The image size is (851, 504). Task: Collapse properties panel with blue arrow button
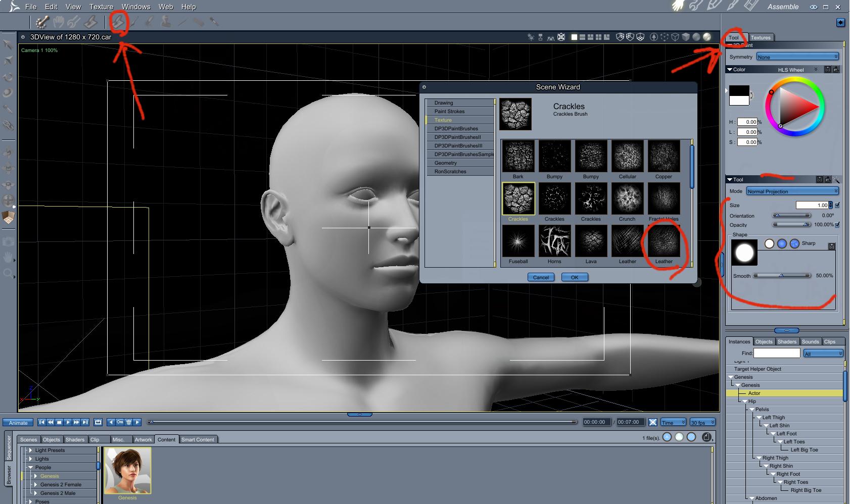840,22
